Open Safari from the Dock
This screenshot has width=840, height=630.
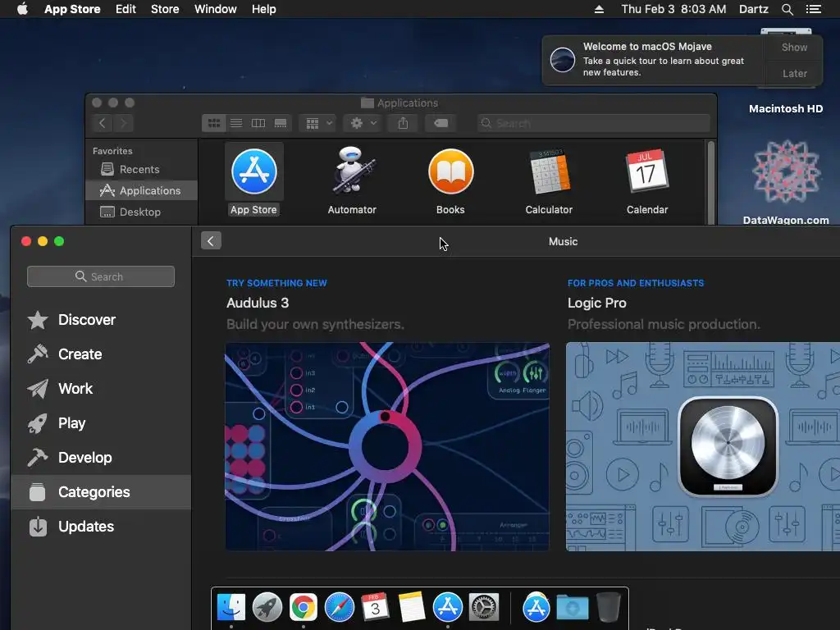tap(339, 608)
